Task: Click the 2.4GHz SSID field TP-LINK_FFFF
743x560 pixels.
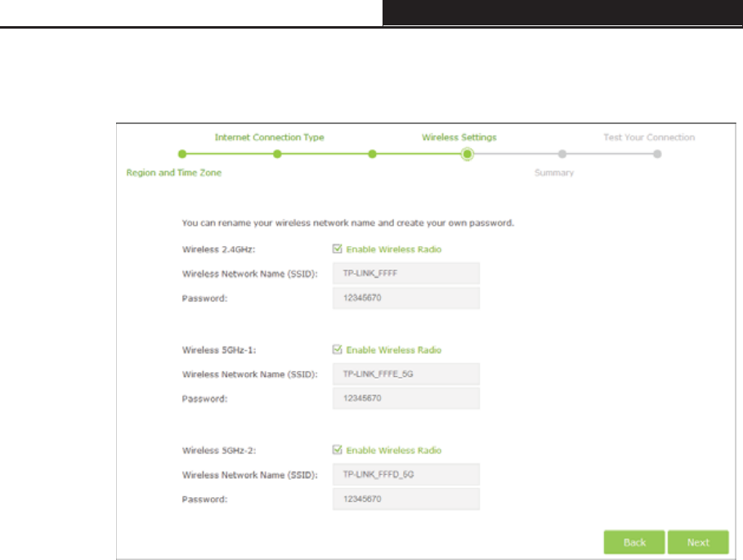Action: [x=406, y=273]
